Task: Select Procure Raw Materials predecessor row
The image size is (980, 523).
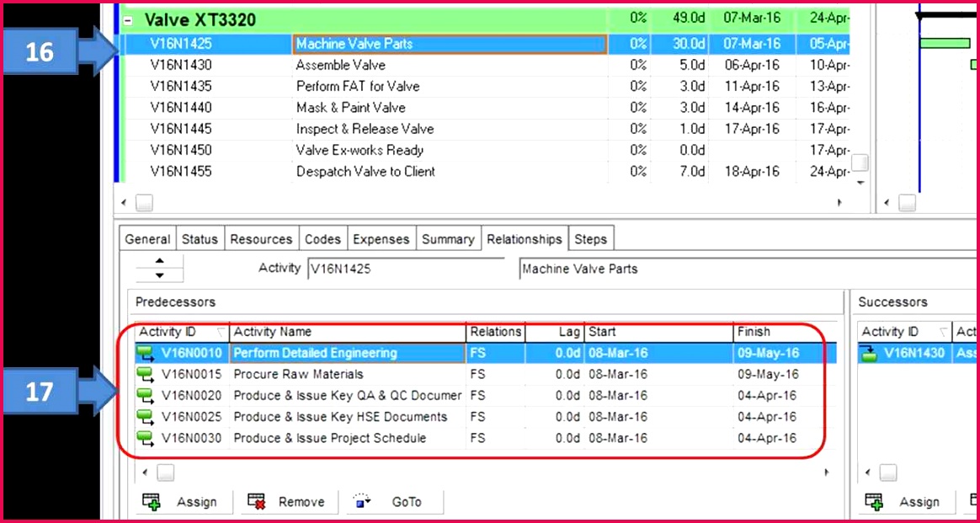Action: click(x=298, y=375)
